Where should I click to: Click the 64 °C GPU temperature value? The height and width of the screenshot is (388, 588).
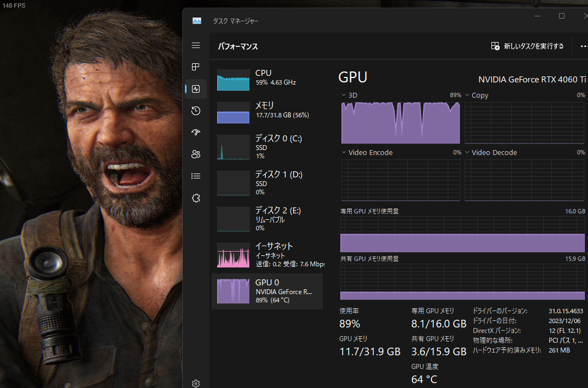click(x=424, y=379)
